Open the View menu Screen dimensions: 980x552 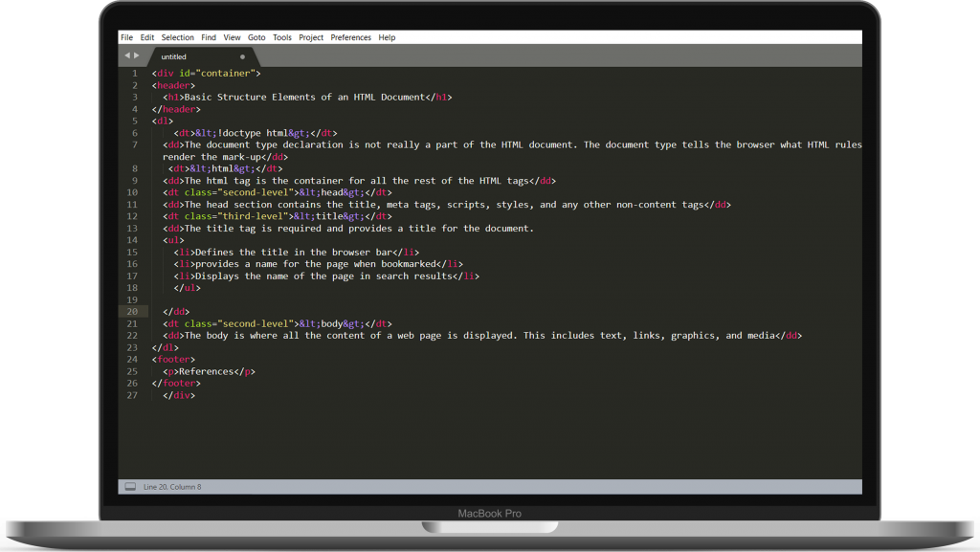[x=232, y=37]
